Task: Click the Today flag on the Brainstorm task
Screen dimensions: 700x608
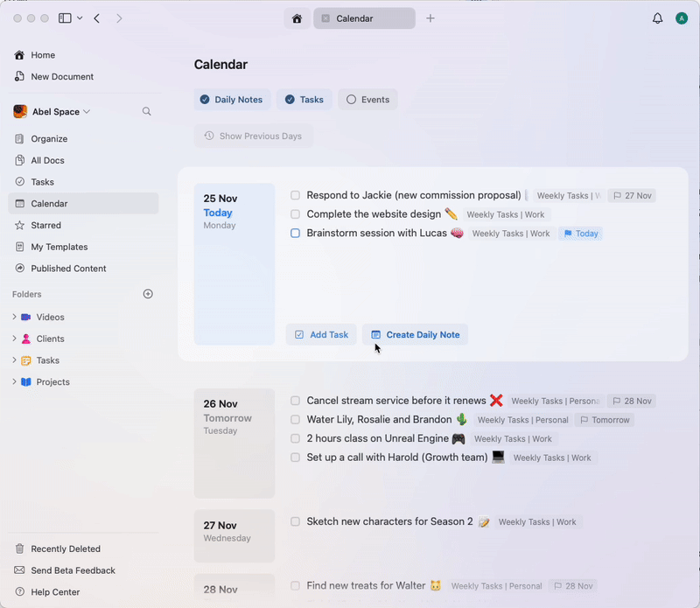Action: [x=580, y=234]
